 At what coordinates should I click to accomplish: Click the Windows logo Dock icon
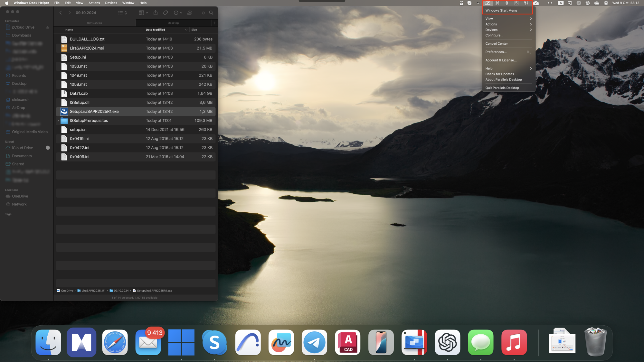coord(181,342)
